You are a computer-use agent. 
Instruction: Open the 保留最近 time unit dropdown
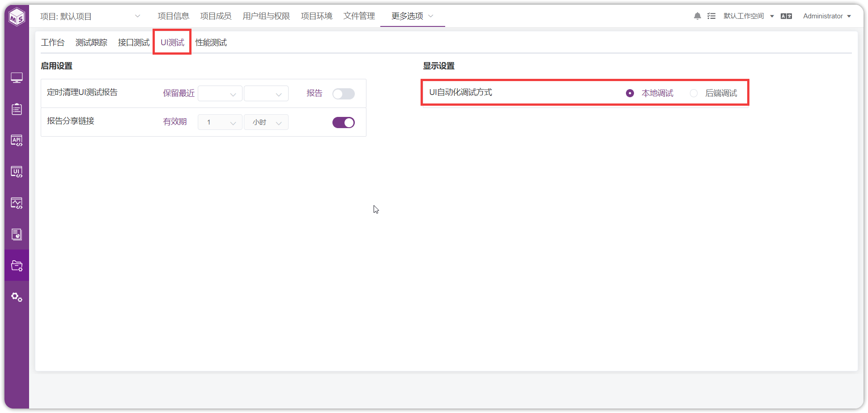click(266, 94)
